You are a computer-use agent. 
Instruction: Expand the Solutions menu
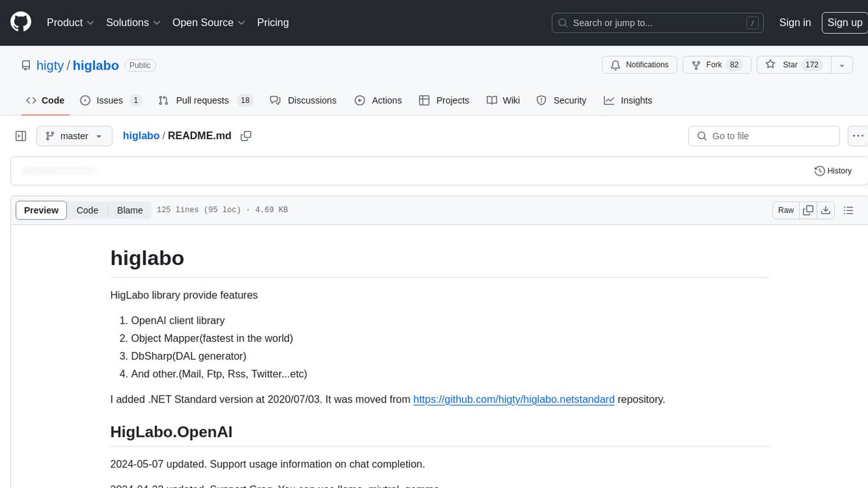click(x=133, y=22)
